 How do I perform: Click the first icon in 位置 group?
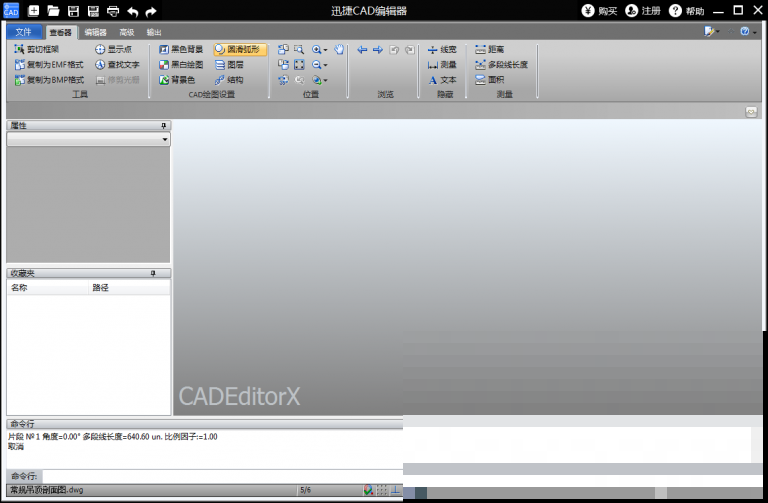click(283, 49)
